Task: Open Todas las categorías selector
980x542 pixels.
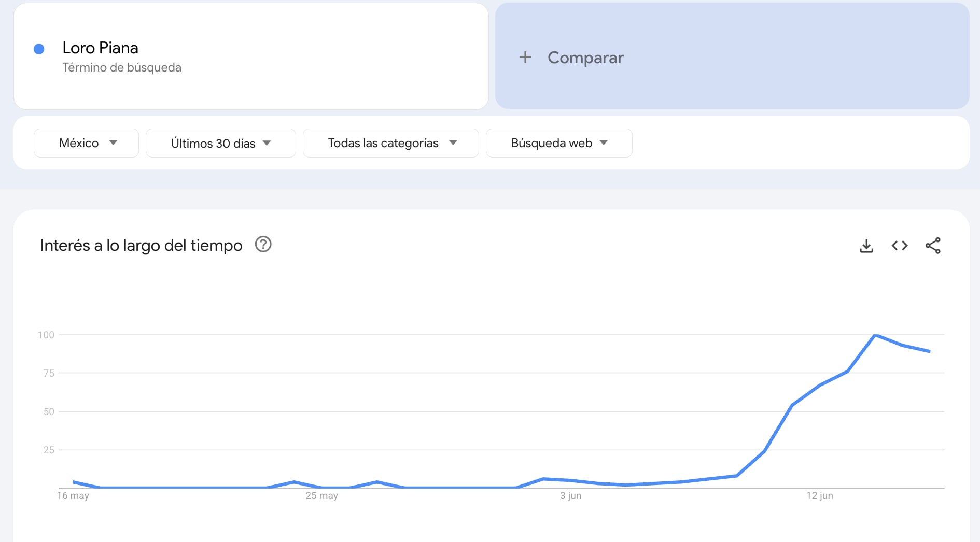Action: pyautogui.click(x=390, y=142)
